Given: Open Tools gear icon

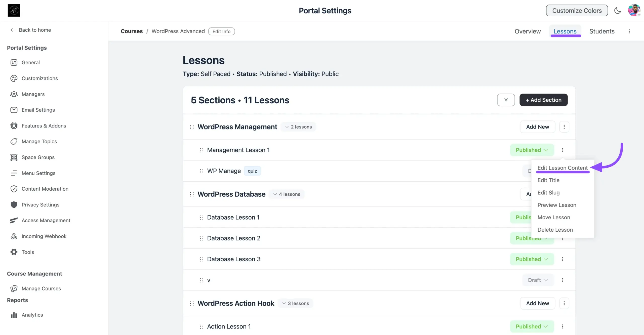Looking at the screenshot, I should click(x=14, y=252).
